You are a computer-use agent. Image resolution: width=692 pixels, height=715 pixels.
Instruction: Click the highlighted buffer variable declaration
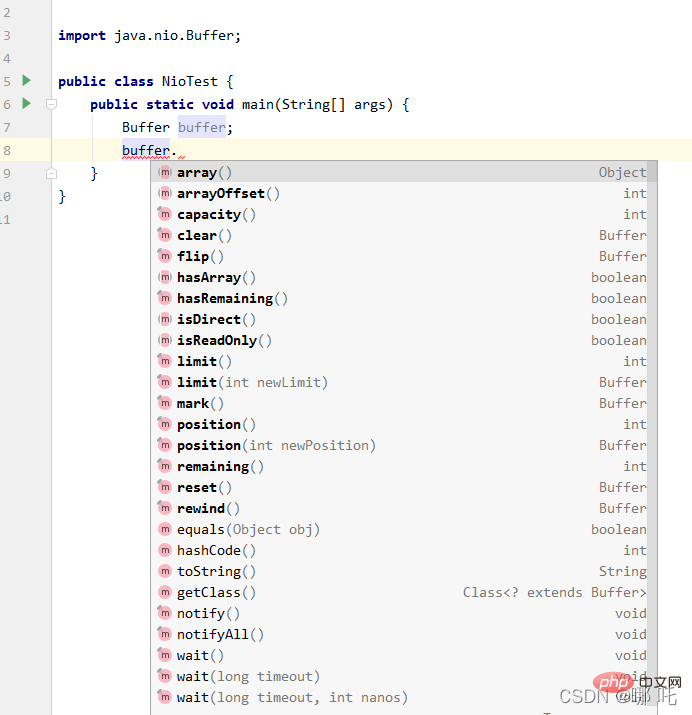click(201, 127)
